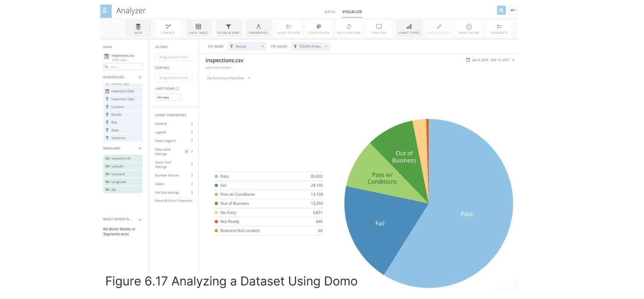644x299 pixels.
Task: Select the Inspection Date dimension
Action: tap(123, 91)
